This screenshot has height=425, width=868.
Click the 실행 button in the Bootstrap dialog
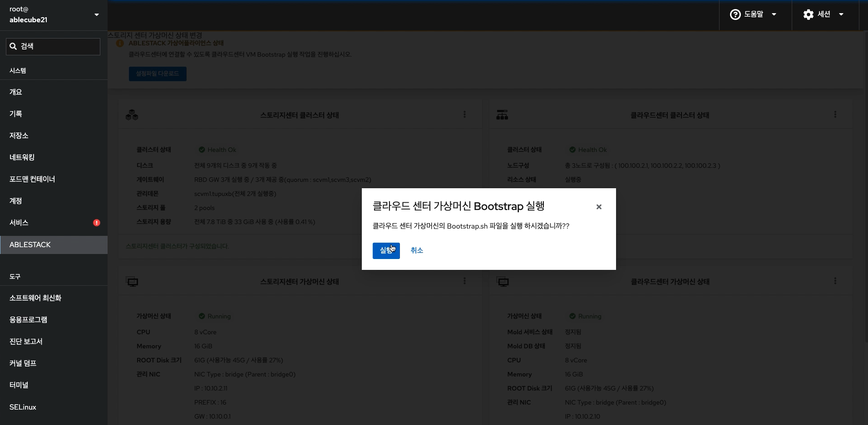point(386,250)
